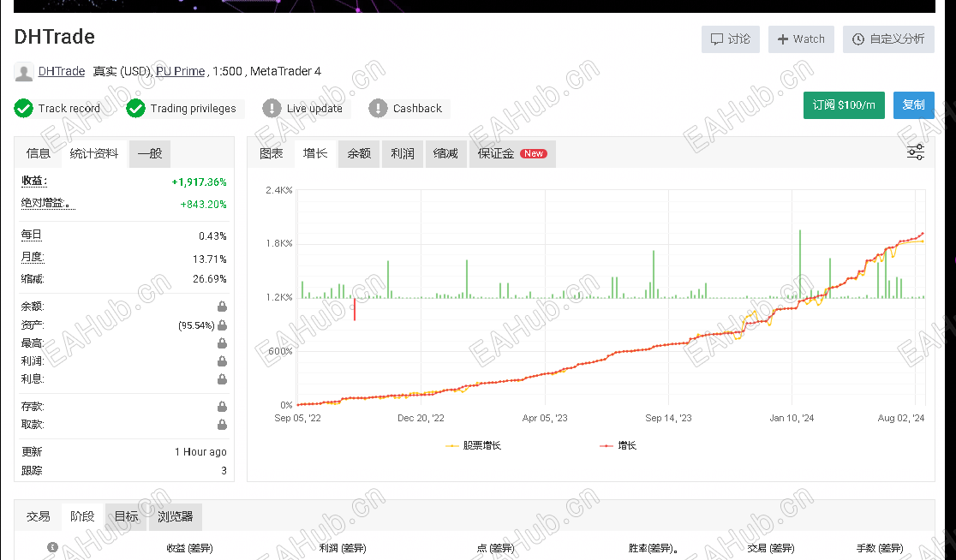Select the 缩减 drawdown chart tab

tap(445, 153)
